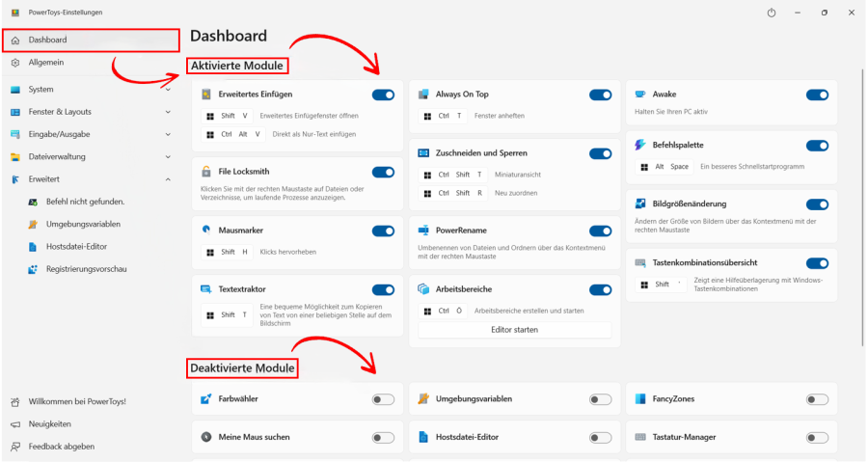This screenshot has height=462, width=868.
Task: Expand Fenster & Layouts chevron
Action: (168, 112)
